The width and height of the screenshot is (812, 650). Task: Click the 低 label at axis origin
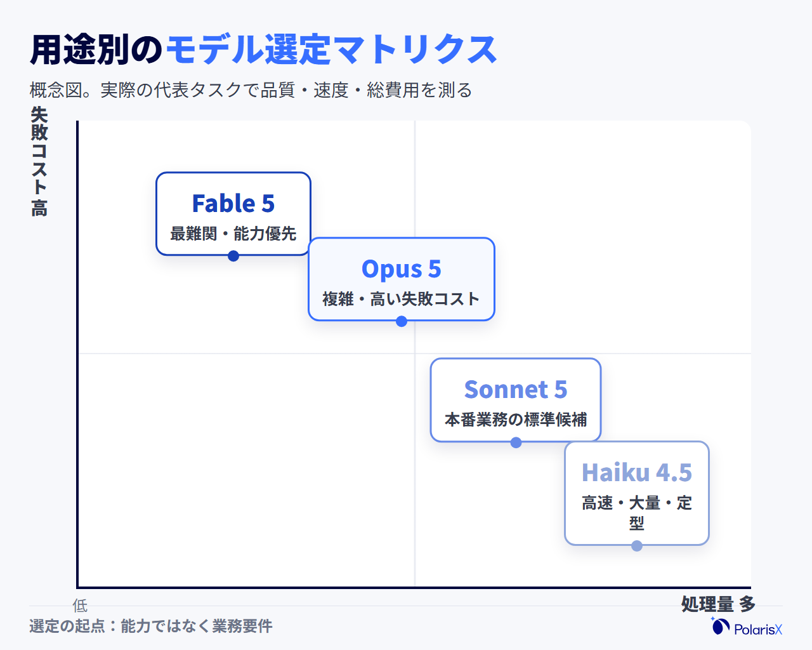click(x=80, y=606)
